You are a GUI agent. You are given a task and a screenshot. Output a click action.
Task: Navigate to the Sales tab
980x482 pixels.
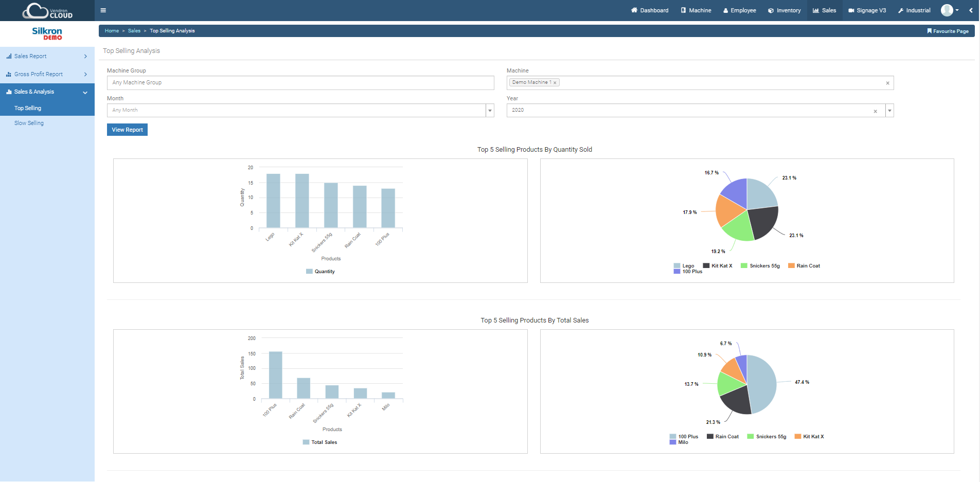click(824, 10)
